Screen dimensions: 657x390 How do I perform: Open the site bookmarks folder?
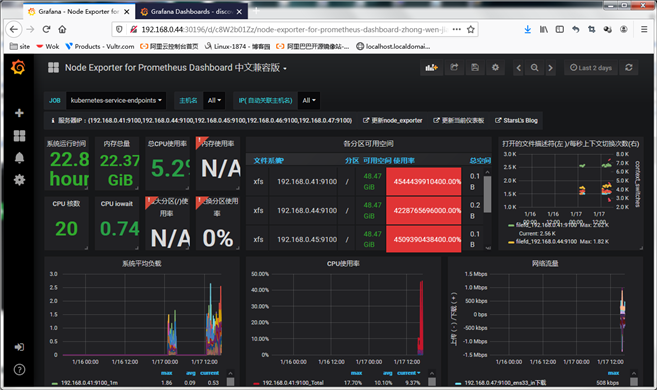(x=20, y=46)
